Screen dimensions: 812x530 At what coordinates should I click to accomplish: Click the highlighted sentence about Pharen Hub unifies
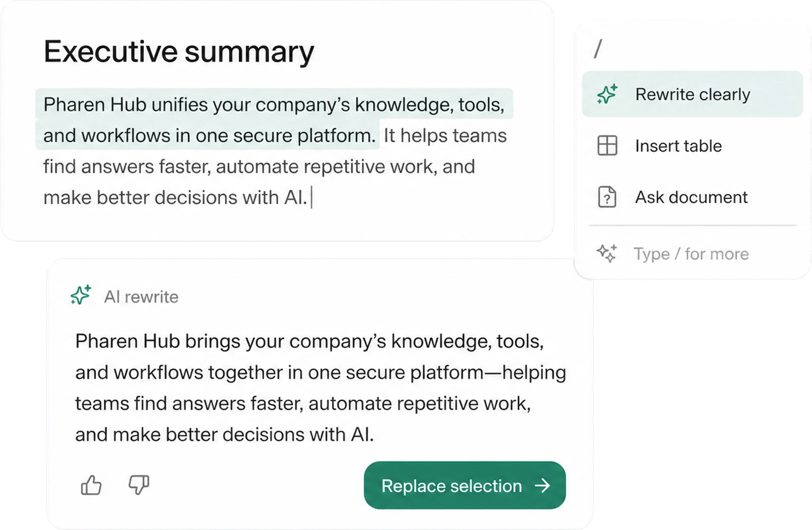click(x=274, y=120)
